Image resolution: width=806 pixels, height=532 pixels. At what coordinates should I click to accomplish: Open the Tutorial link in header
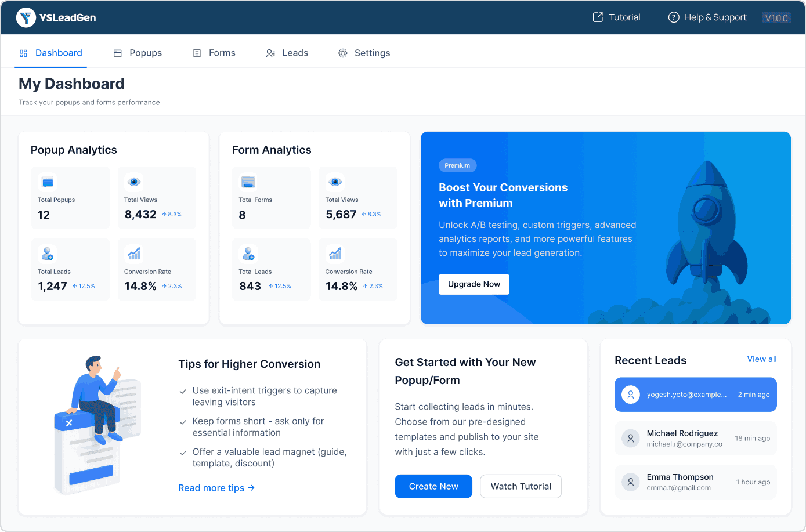point(616,17)
